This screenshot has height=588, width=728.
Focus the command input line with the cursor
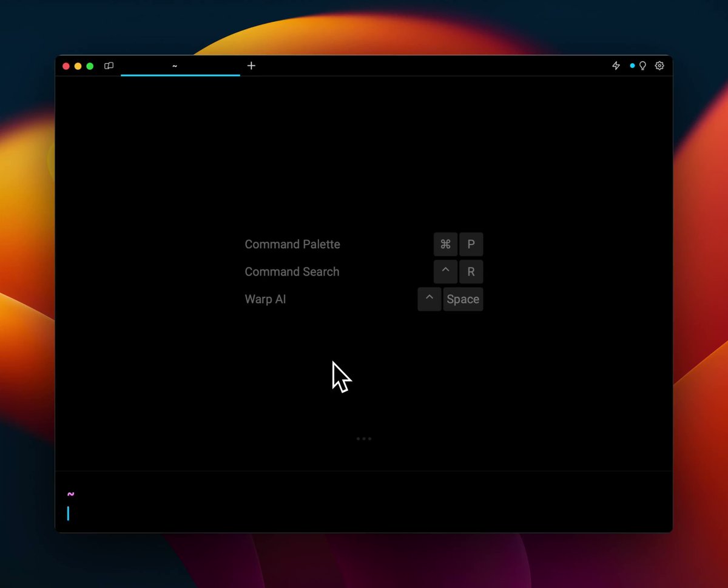364,513
